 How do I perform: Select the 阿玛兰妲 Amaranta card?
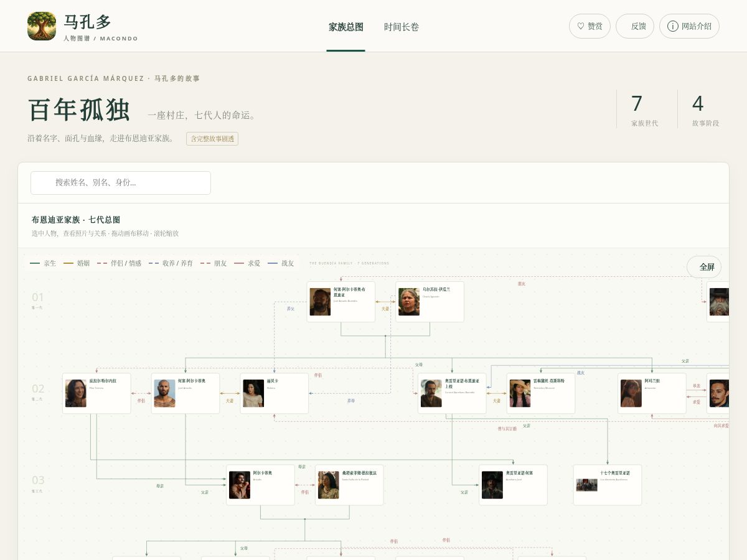(652, 393)
